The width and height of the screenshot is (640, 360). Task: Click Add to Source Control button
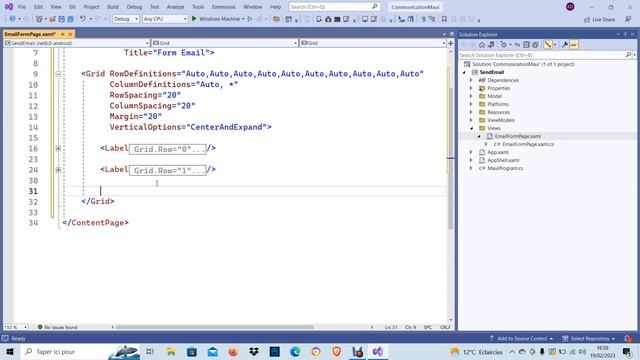point(521,338)
